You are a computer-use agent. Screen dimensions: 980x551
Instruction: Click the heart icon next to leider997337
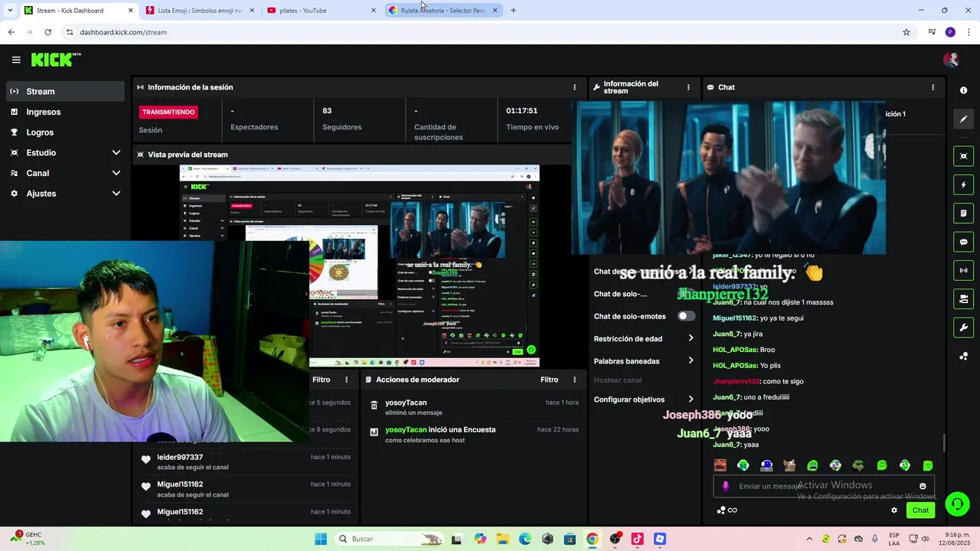(x=145, y=459)
